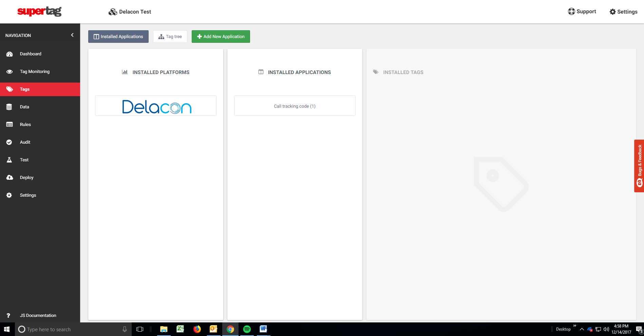
Task: Open Word from the taskbar
Action: tap(264, 329)
